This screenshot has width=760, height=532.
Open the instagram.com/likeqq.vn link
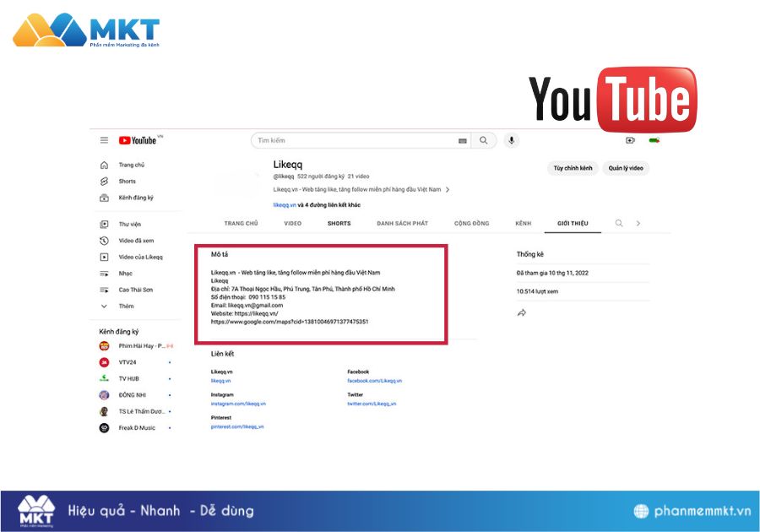(x=238, y=404)
